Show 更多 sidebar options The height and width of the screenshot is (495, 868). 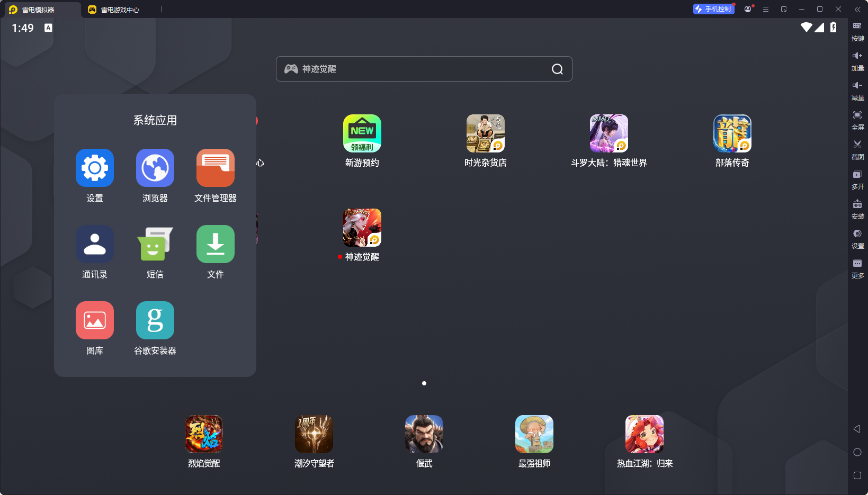pyautogui.click(x=857, y=268)
